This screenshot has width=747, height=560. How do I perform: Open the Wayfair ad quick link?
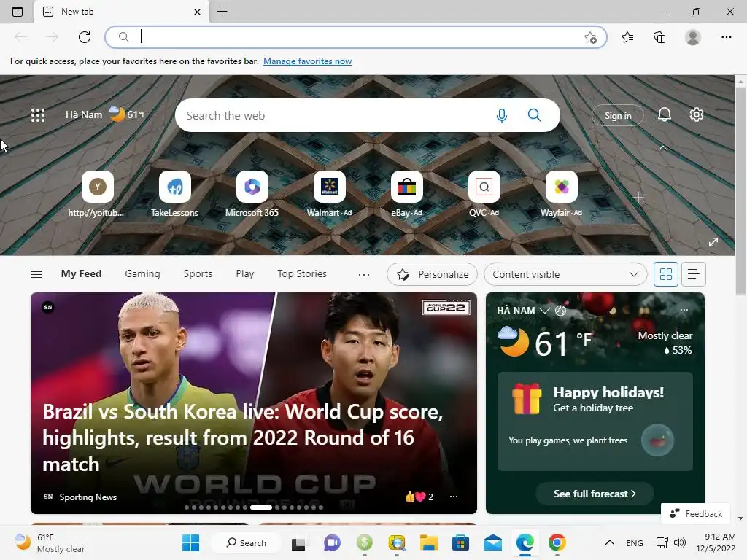[561, 194]
